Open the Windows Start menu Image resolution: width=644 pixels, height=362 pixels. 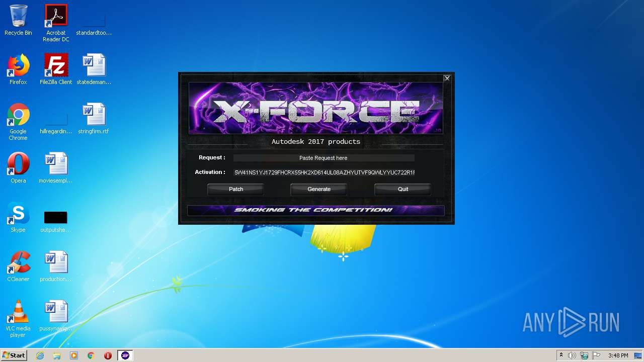click(14, 355)
